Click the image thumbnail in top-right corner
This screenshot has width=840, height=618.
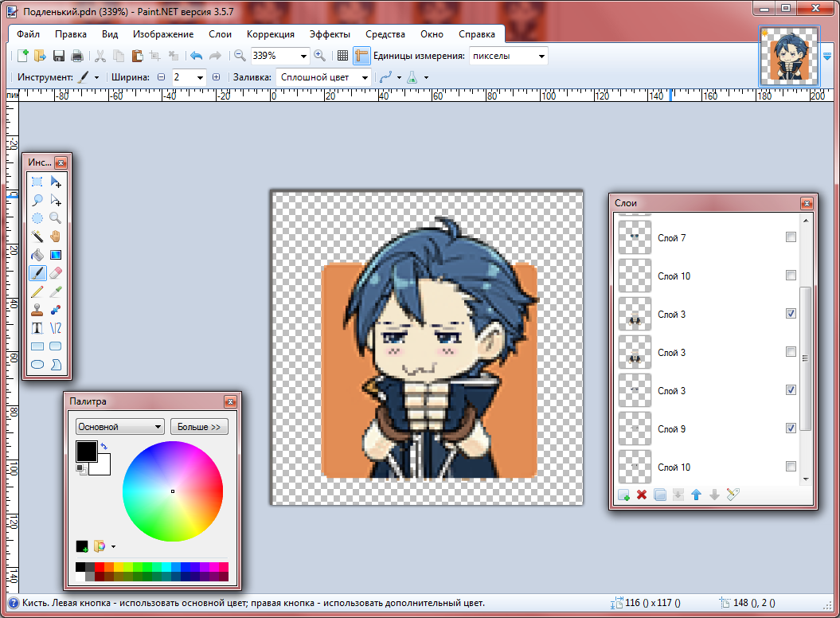789,57
